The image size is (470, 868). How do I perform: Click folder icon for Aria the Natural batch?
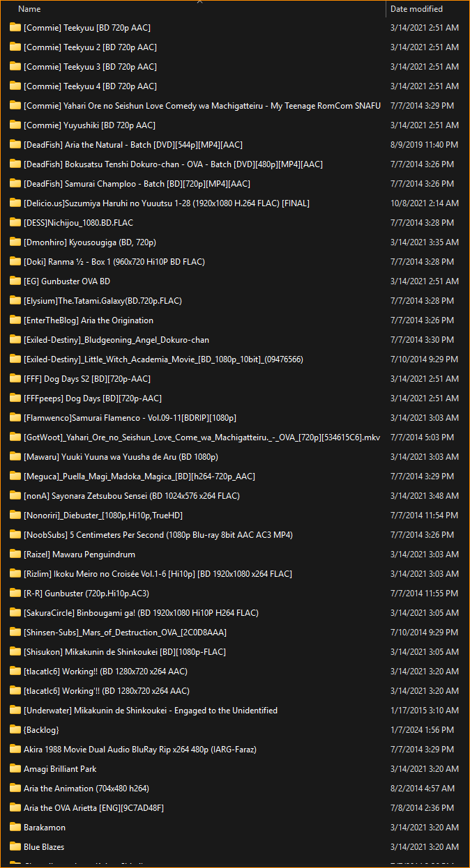(15, 145)
